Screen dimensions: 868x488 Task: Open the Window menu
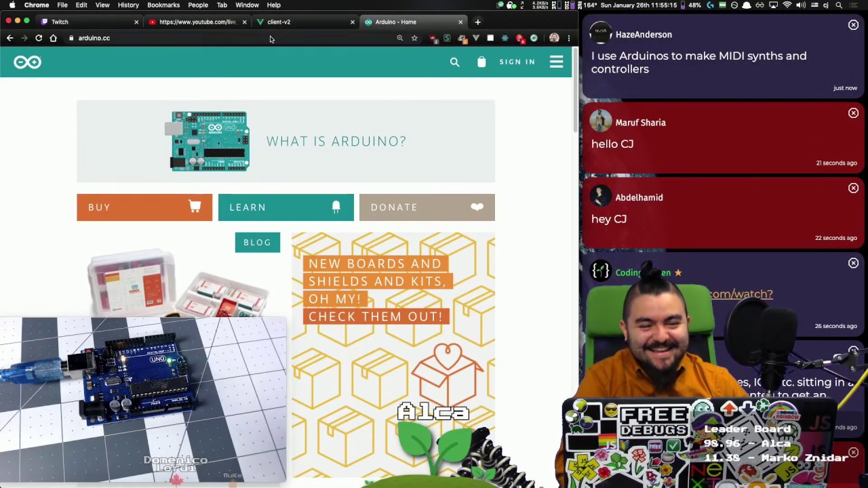click(x=248, y=5)
